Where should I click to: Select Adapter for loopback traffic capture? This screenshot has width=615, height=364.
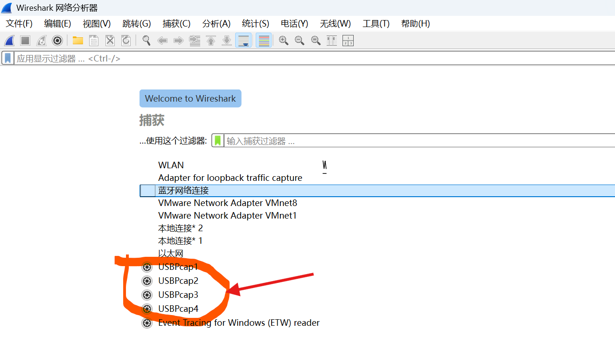[230, 178]
